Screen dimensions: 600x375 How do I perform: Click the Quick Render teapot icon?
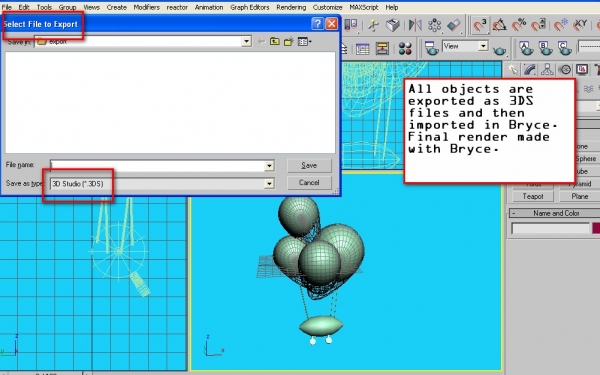pos(499,50)
